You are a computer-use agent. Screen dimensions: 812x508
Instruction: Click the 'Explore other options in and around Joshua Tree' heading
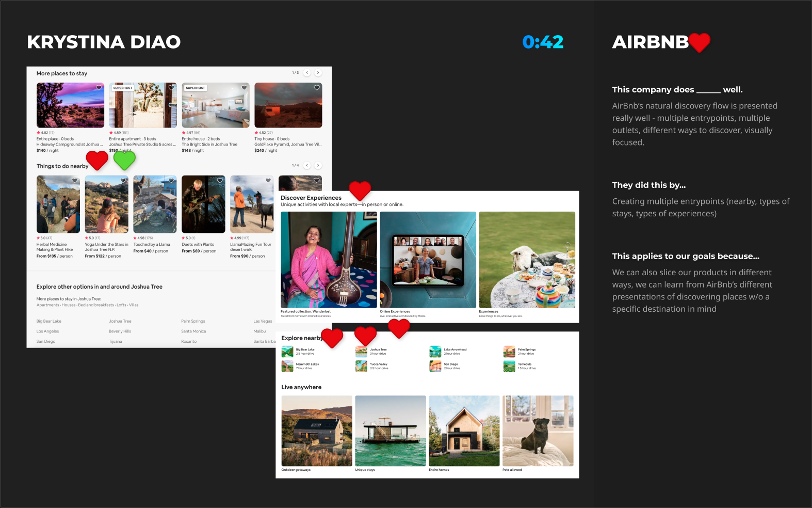tap(100, 287)
